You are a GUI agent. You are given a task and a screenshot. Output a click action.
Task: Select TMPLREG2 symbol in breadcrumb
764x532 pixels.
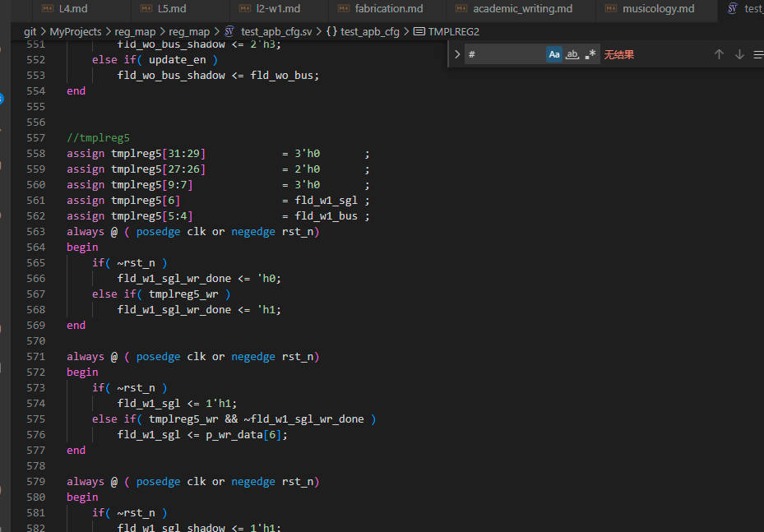453,31
